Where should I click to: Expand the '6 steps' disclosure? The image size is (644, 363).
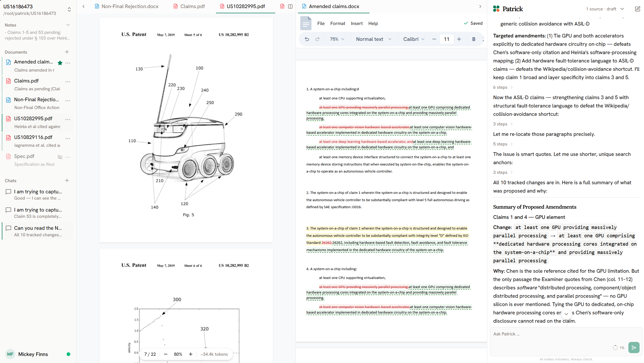(503, 87)
